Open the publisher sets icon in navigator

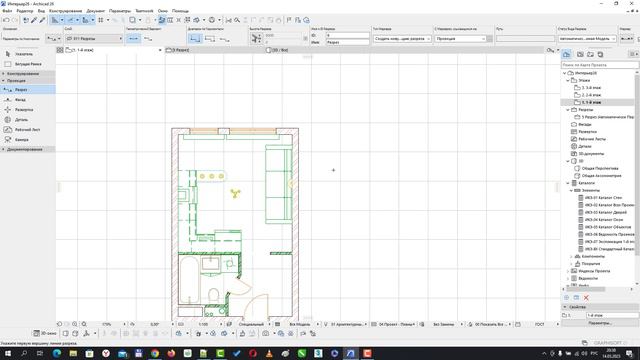600,54
